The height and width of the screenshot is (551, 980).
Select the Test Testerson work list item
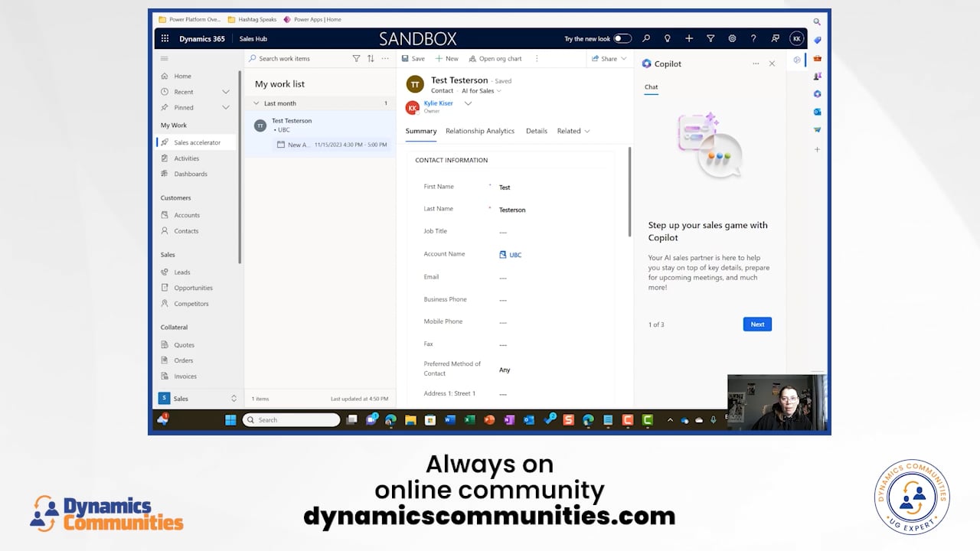(320, 132)
